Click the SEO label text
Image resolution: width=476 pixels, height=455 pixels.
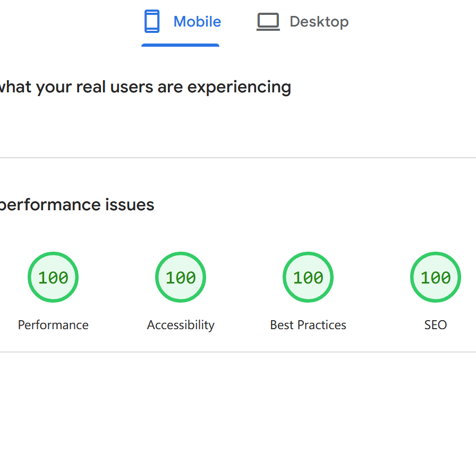[436, 325]
